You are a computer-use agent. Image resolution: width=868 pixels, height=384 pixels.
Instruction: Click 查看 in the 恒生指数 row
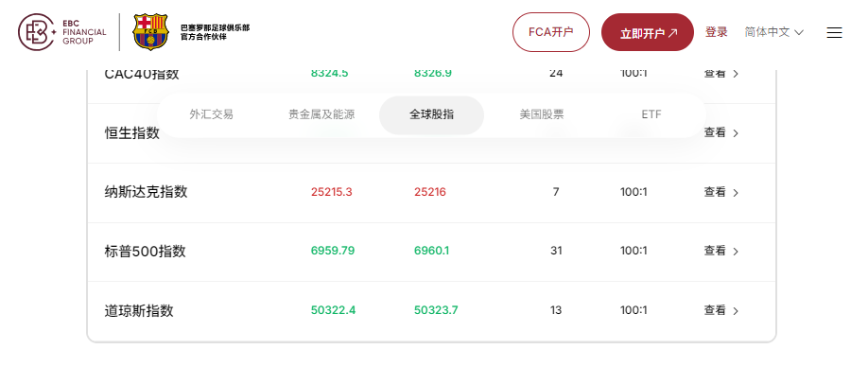coord(721,132)
